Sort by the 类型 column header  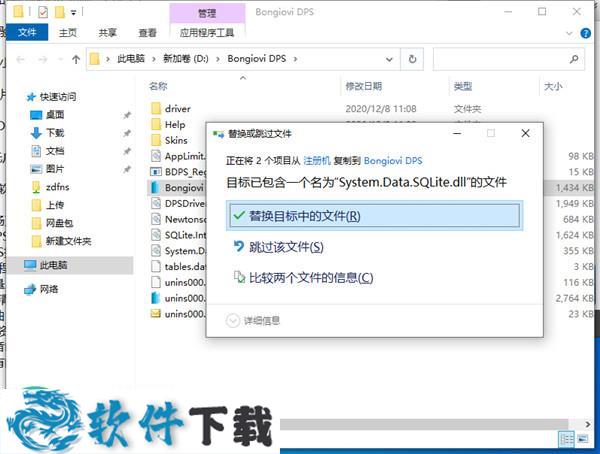[463, 86]
